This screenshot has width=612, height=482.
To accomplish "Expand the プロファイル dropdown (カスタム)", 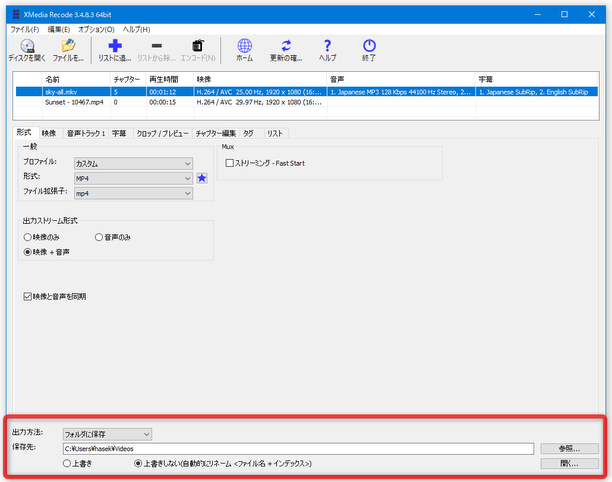I will [133, 164].
